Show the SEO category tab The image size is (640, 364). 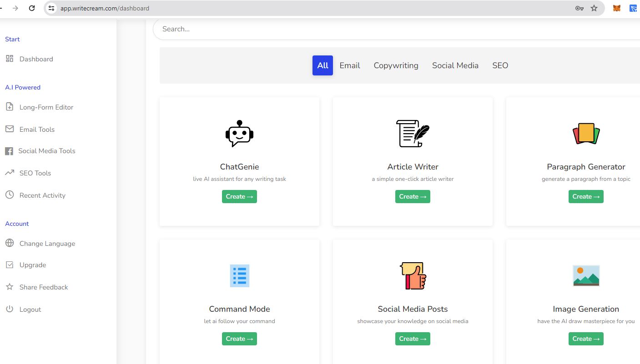pos(500,65)
